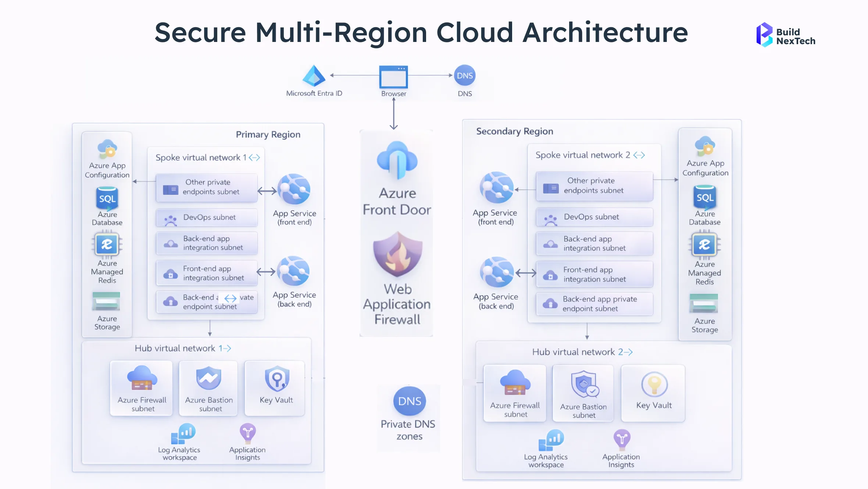Click Primary Region Azure Managed Redis icon
Image resolution: width=868 pixels, height=489 pixels.
point(107,244)
